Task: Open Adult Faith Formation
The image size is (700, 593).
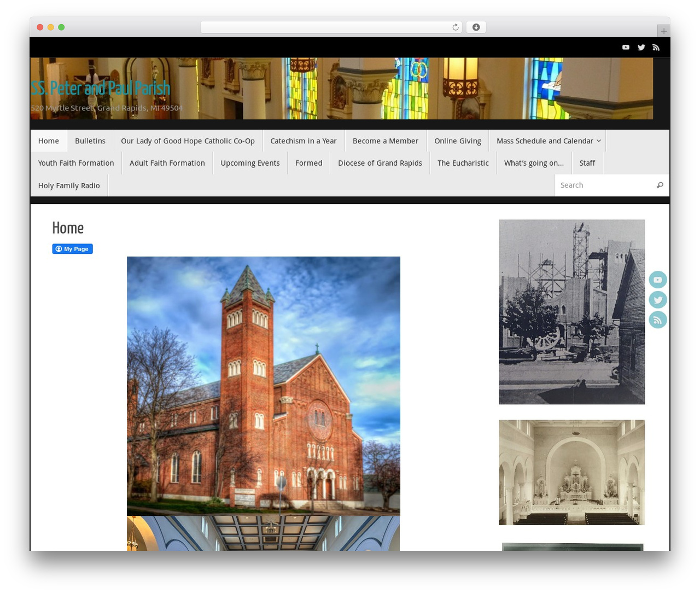Action: point(167,163)
